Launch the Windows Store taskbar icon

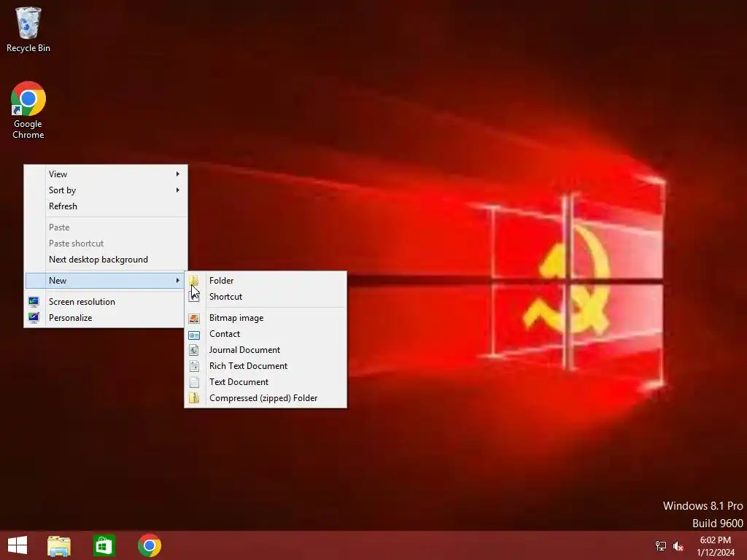pos(104,545)
